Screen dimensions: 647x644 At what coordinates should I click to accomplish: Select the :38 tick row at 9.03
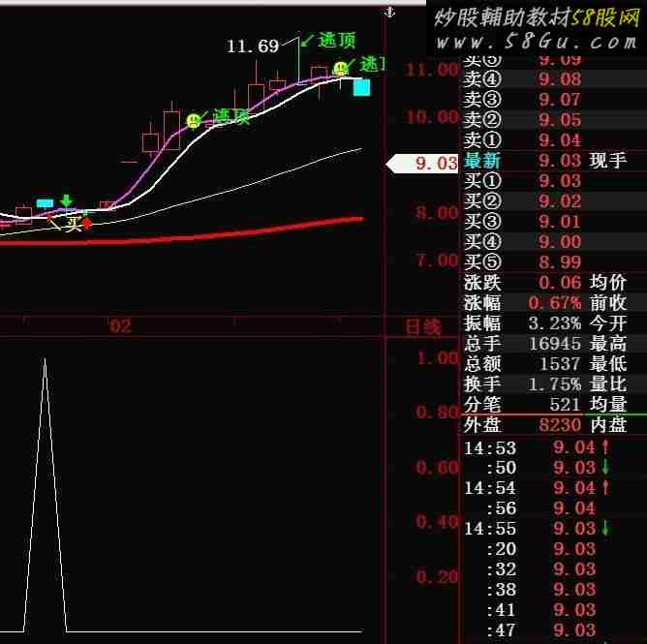tap(553, 589)
